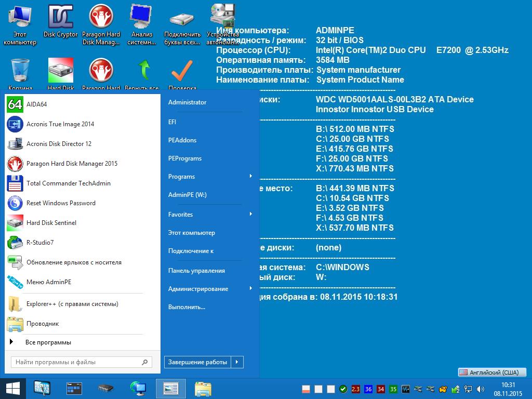Click the Windows Start button
Image resolution: width=532 pixels, height=399 pixels.
coord(13,389)
